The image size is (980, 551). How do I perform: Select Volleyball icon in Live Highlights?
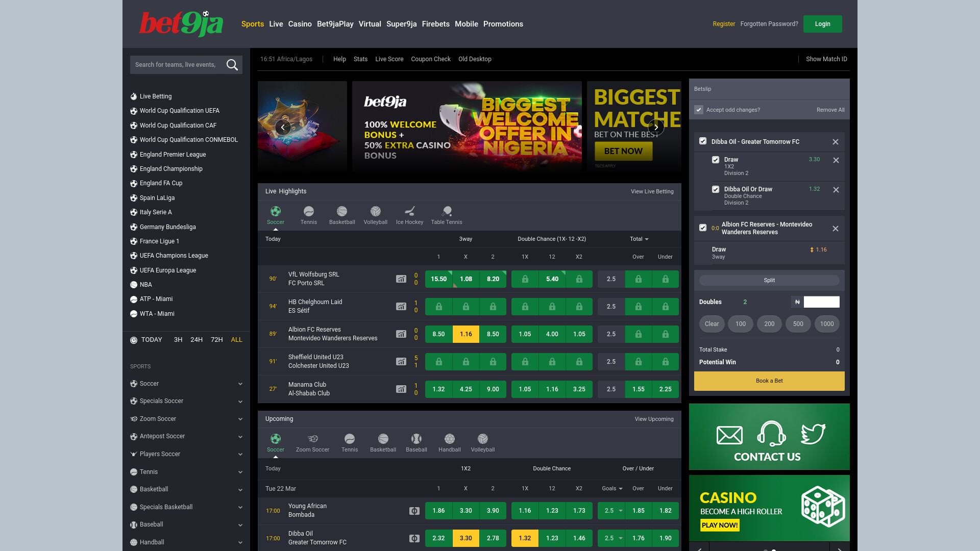tap(376, 211)
